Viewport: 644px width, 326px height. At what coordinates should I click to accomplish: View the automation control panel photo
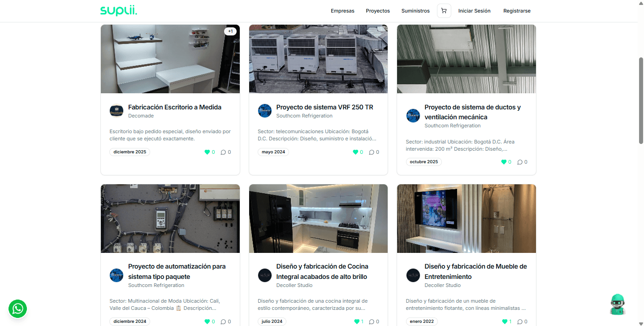(x=170, y=218)
